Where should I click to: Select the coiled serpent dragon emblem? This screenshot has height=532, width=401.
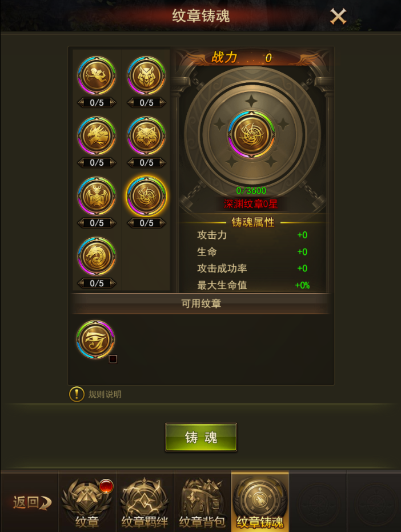click(x=97, y=256)
